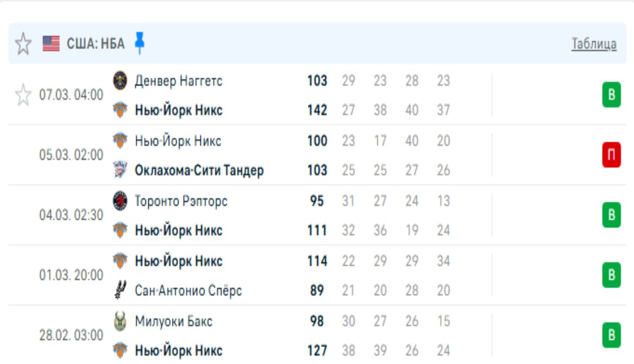Viewport: 634px width, 364px height.
Task: Click the green В badge for 07.03 match
Action: 611,95
